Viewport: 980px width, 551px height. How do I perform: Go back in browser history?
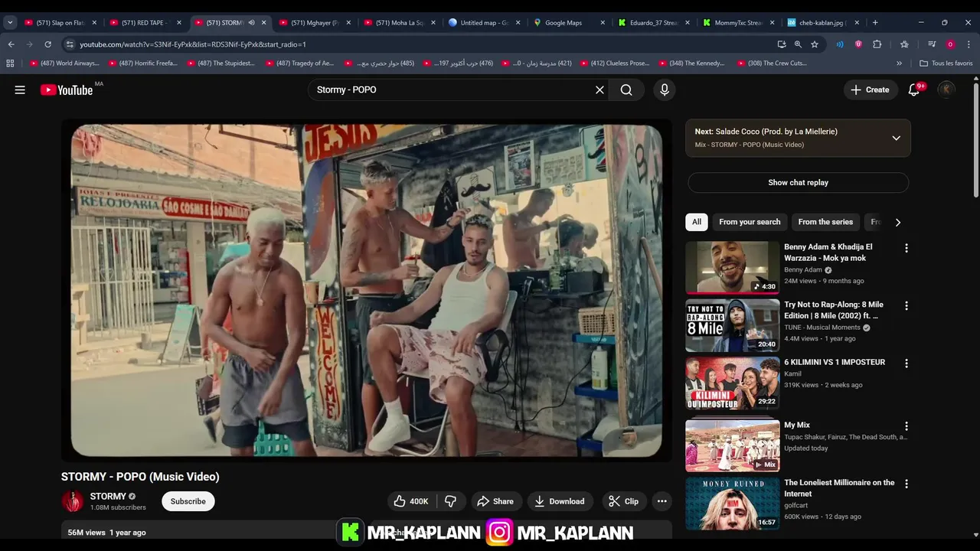(x=11, y=44)
